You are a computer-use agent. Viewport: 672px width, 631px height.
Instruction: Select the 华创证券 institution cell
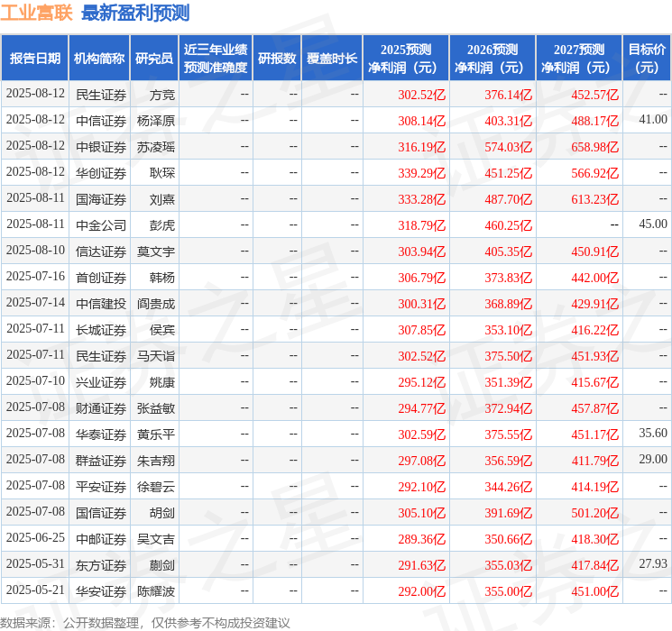(x=101, y=173)
